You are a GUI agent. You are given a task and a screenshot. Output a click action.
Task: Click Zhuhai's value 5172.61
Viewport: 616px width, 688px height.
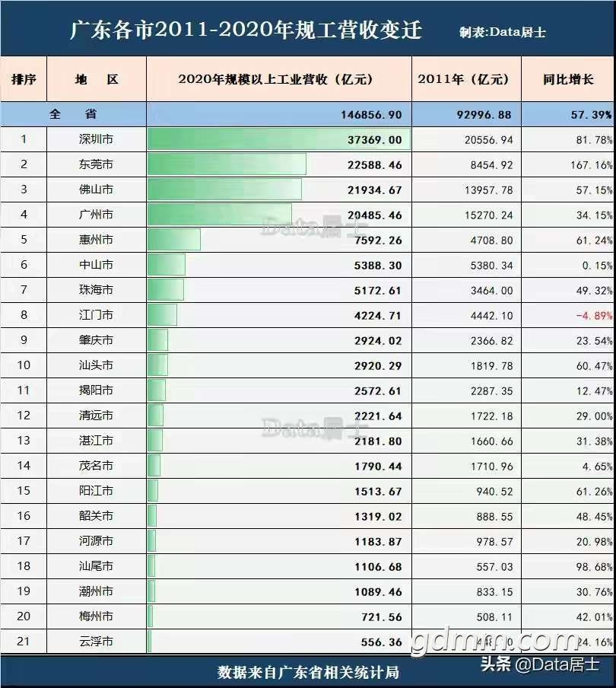tap(378, 291)
